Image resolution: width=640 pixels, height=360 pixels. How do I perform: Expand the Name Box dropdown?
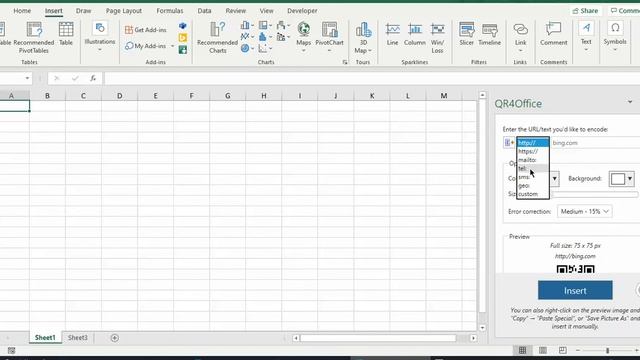(x=27, y=78)
